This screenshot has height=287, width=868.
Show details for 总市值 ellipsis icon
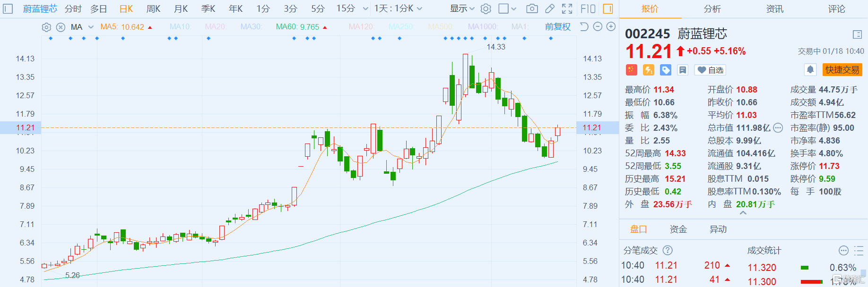click(x=778, y=128)
